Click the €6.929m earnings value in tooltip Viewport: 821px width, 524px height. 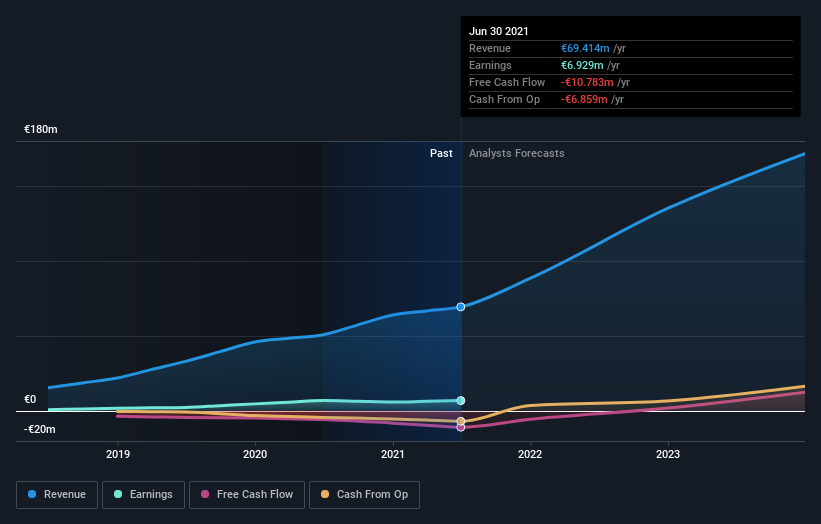[582, 65]
